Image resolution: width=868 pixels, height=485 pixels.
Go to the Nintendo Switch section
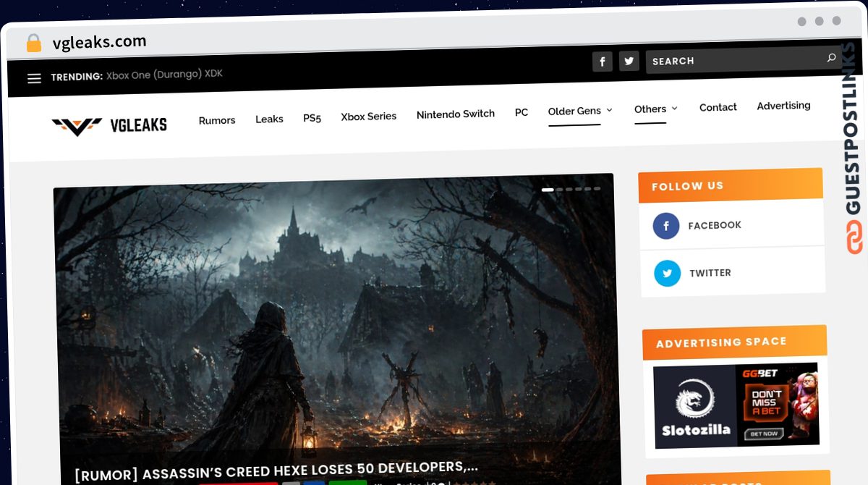[456, 114]
